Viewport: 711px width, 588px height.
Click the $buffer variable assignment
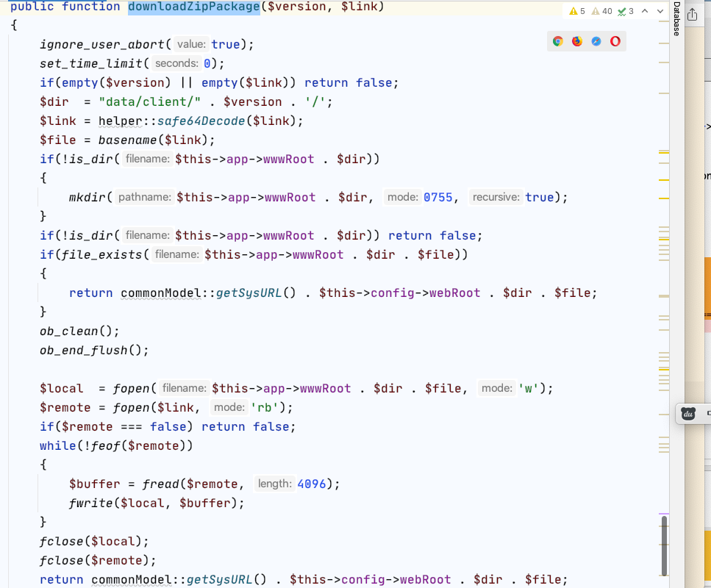click(x=94, y=484)
